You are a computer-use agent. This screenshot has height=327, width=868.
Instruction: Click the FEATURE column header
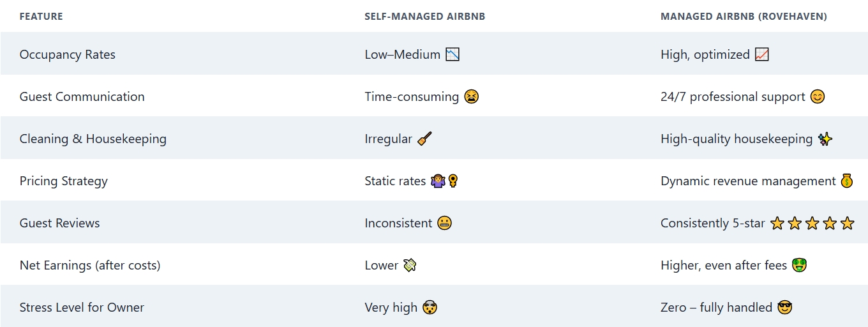[41, 17]
